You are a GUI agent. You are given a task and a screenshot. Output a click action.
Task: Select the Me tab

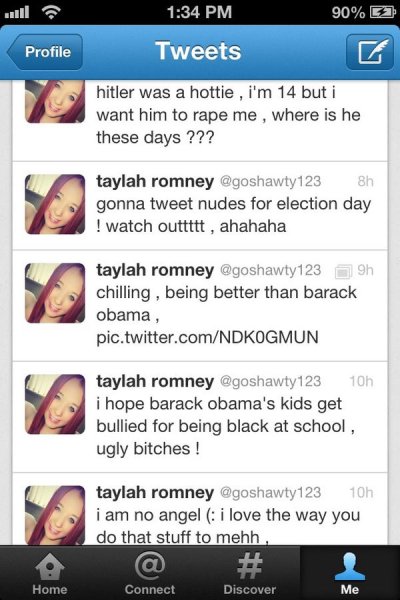pos(350,573)
